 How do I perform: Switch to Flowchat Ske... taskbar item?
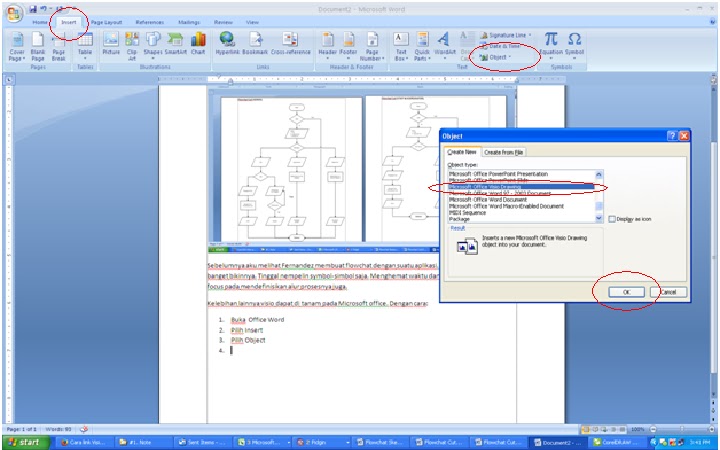point(380,442)
